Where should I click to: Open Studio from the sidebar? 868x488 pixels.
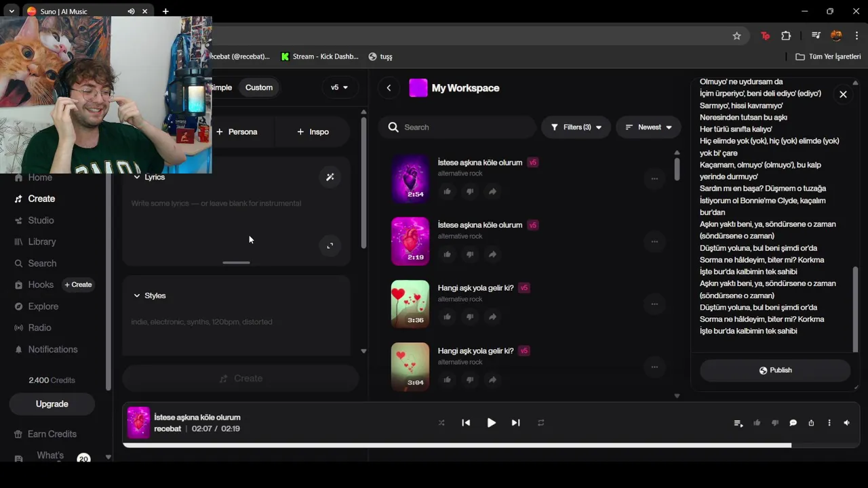click(x=41, y=220)
